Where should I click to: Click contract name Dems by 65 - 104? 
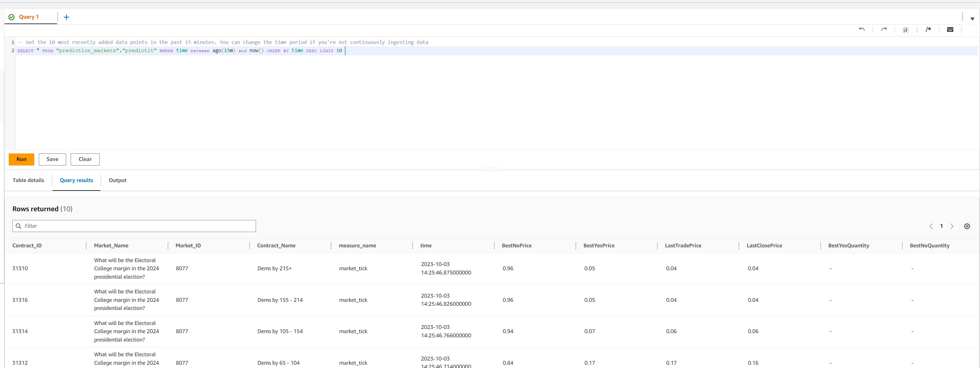coord(279,363)
